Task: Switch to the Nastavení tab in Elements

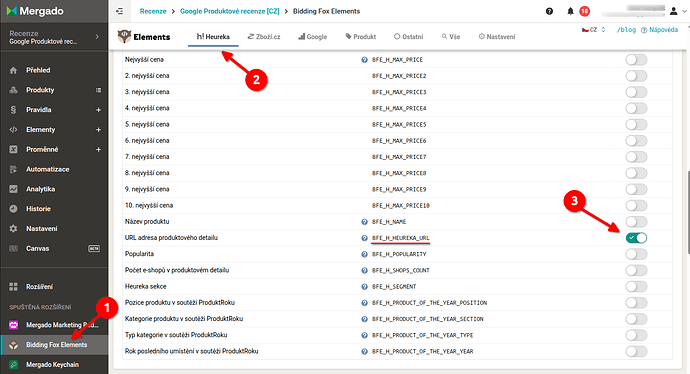Action: [497, 37]
